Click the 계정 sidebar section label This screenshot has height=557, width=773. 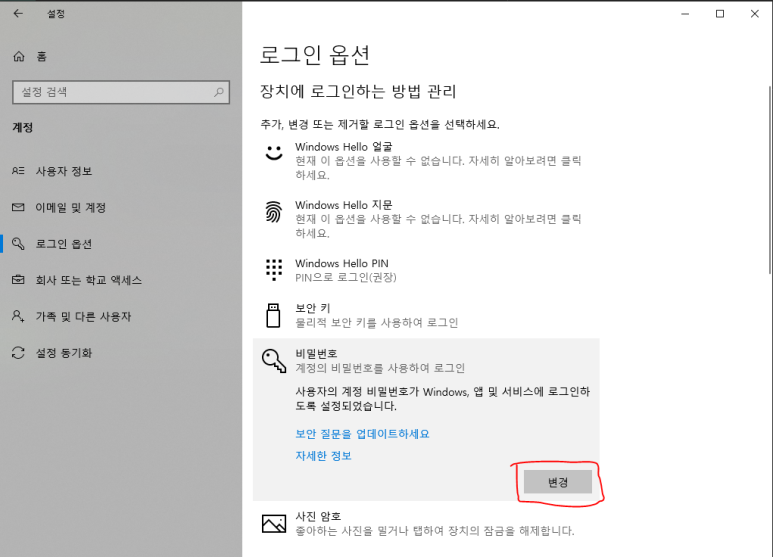[x=23, y=127]
